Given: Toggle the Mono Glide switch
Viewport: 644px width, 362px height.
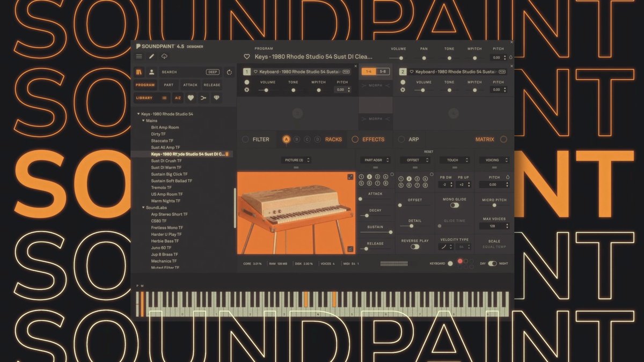Looking at the screenshot, I should [x=455, y=205].
